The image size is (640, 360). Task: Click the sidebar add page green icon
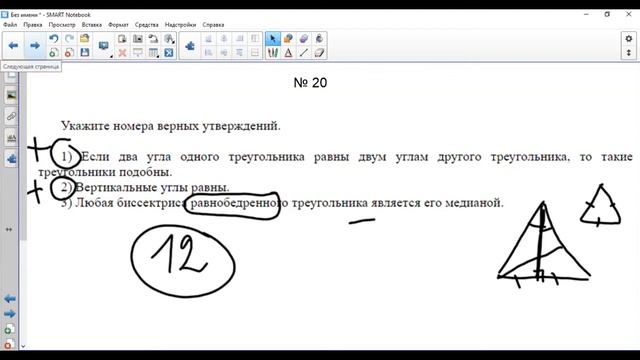point(9,329)
